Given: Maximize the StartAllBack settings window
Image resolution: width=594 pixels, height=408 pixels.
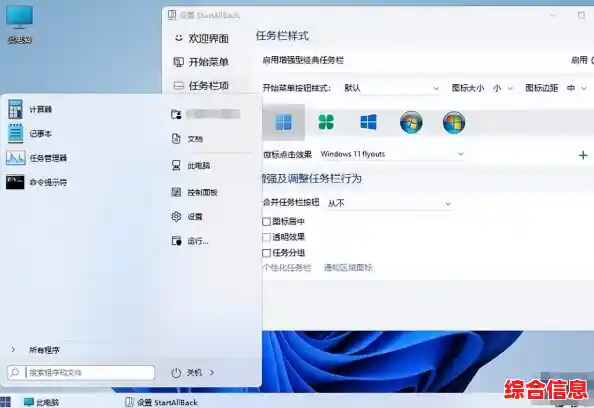Looking at the screenshot, I should coord(581,15).
